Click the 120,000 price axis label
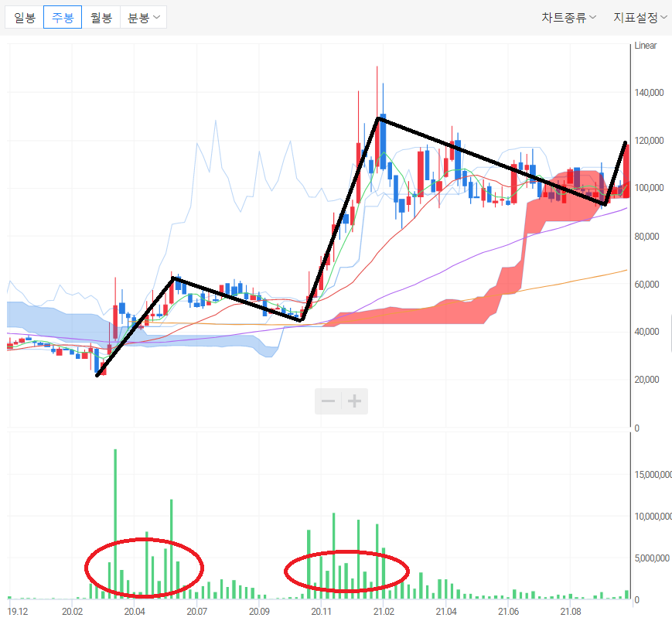This screenshot has width=672, height=621. coord(649,141)
